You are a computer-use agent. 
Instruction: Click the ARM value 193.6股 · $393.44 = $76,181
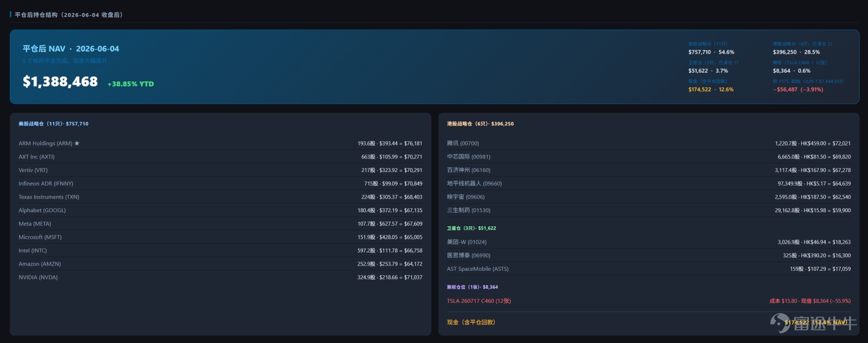pos(390,143)
